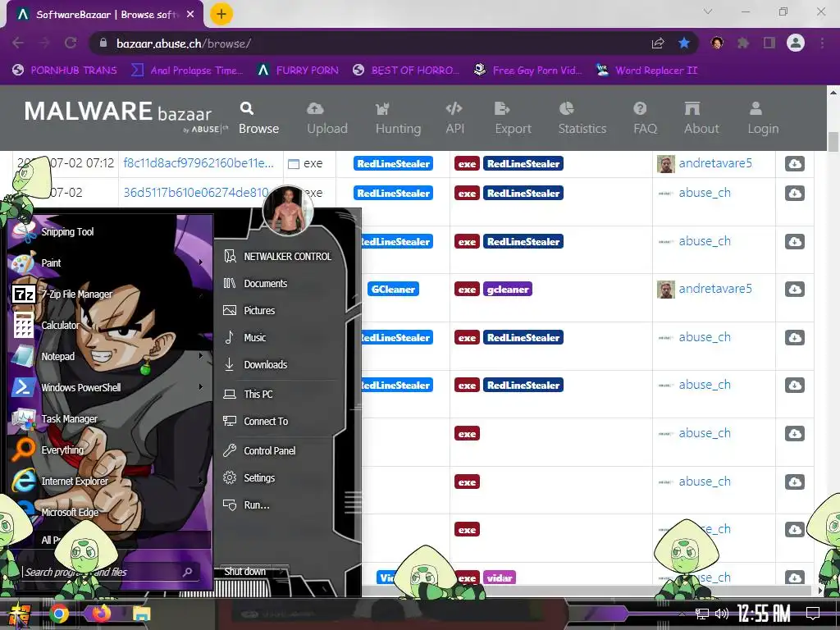The image size is (840, 630).
Task: Go back with the browser back arrow
Action: (18, 43)
